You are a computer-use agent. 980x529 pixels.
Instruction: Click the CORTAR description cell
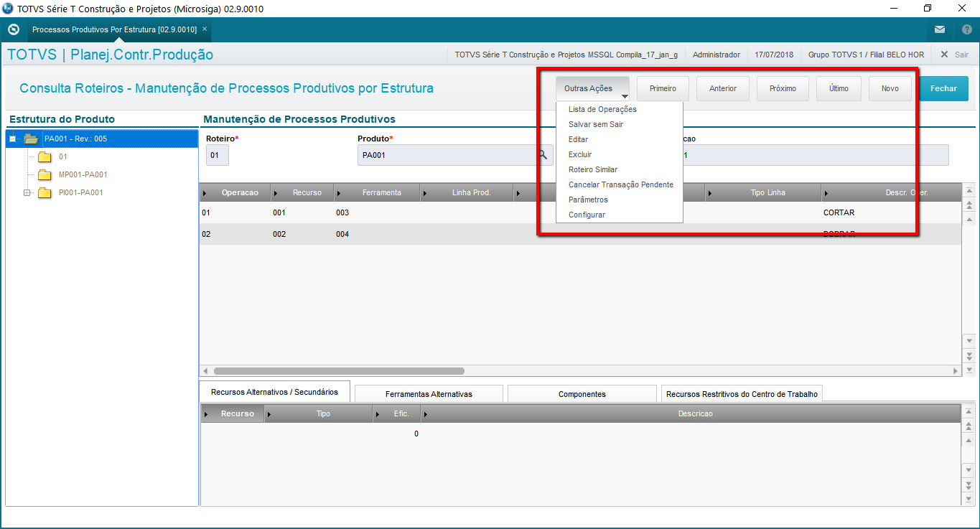pyautogui.click(x=839, y=213)
